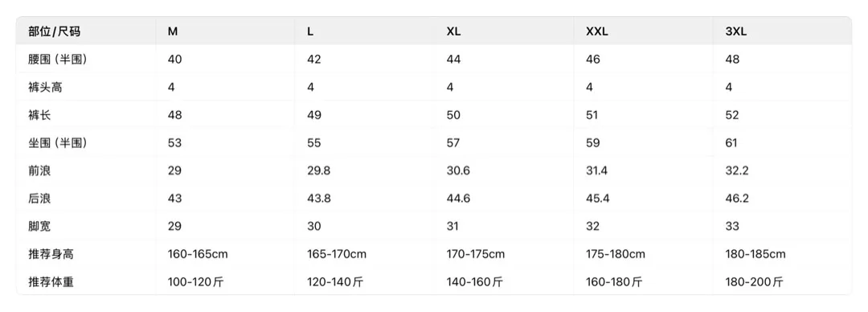The height and width of the screenshot is (312, 868).
Task: Select the L size column header
Action: pos(310,31)
